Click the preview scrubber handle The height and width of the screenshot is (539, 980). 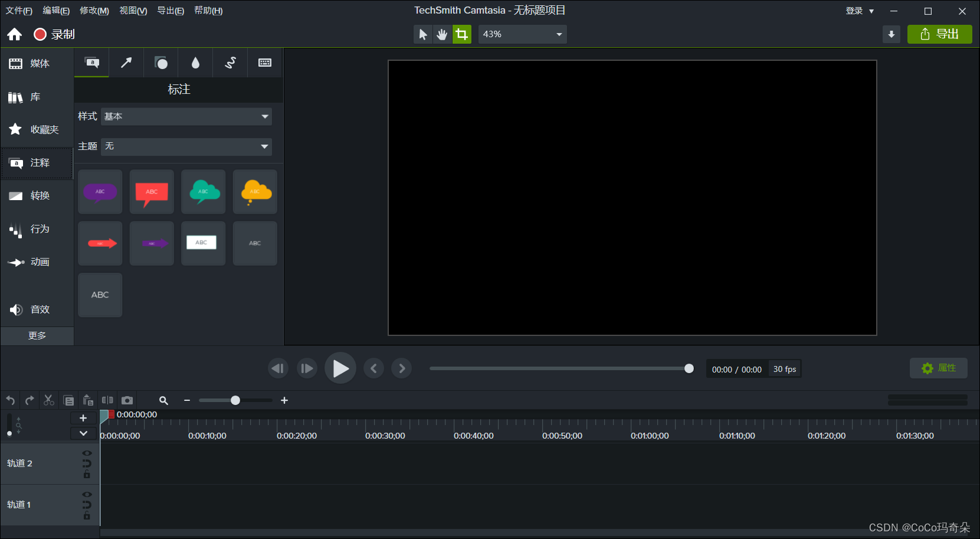coord(689,368)
